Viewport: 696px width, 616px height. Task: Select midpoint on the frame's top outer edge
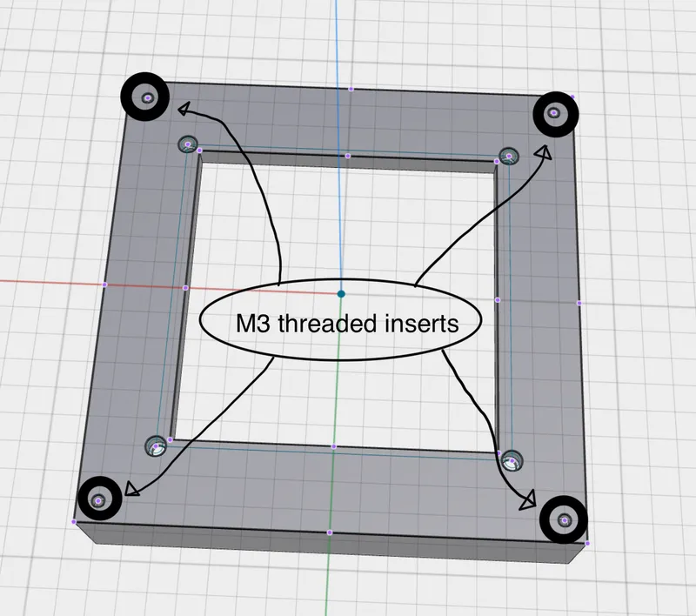(351, 90)
